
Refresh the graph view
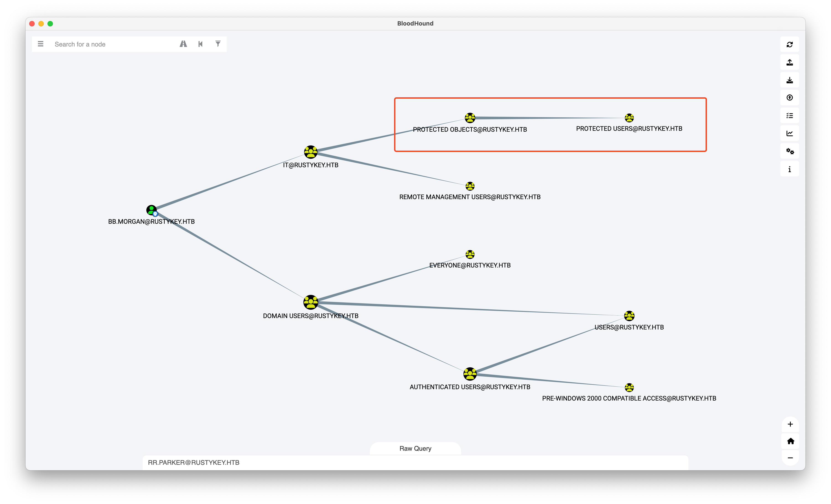[x=789, y=44]
